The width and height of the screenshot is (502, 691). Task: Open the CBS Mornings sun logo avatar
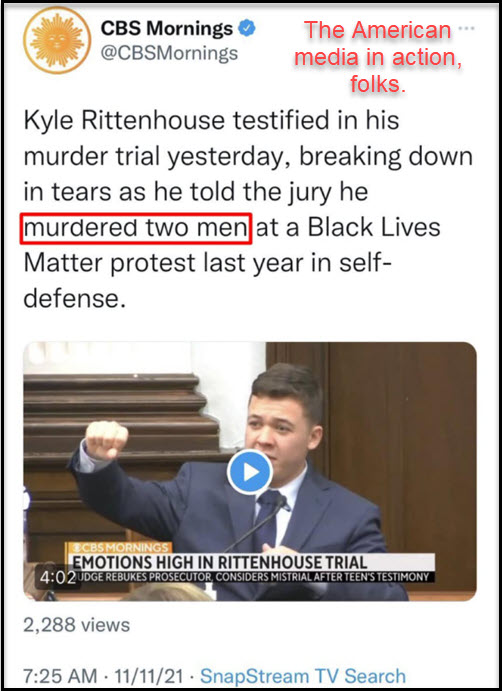click(57, 40)
